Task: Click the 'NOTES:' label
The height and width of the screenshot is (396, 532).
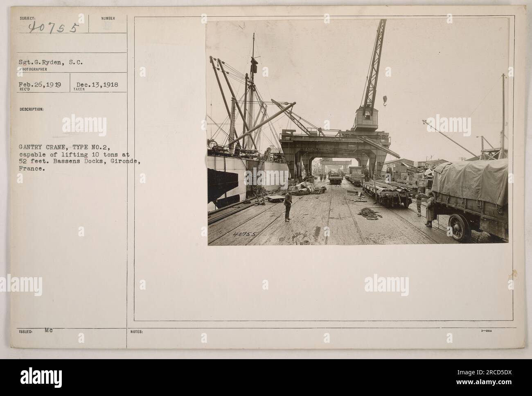Action: pos(137,333)
